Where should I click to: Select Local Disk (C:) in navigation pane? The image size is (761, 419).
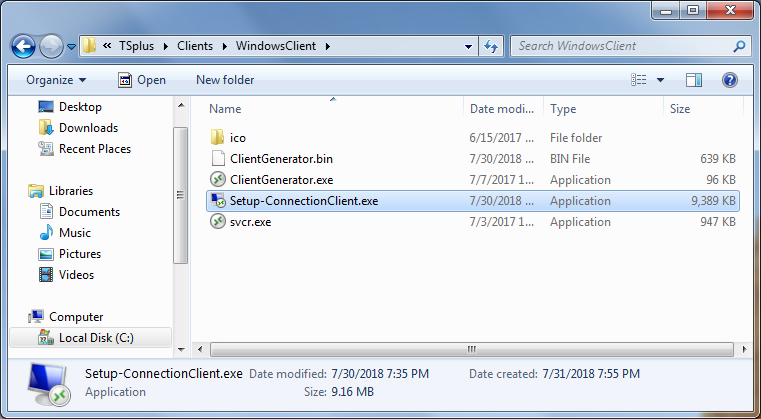pos(96,338)
